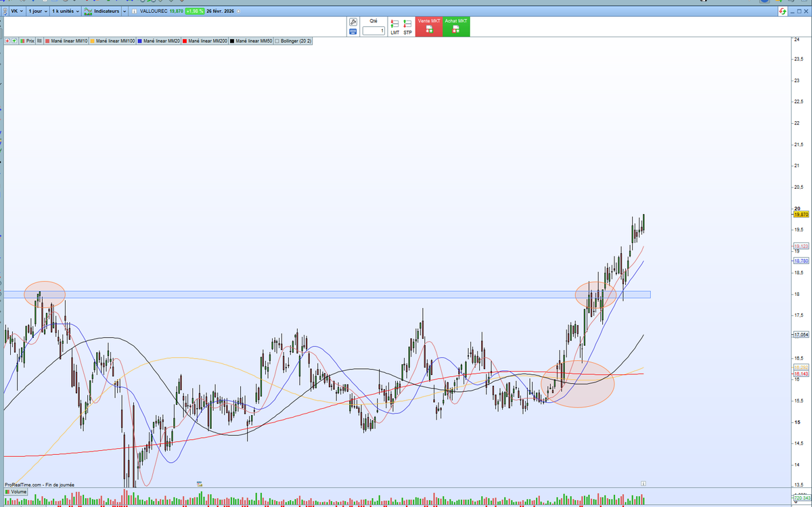Click the Achat MKT buy button
This screenshot has height=507, width=812.
pos(455,27)
